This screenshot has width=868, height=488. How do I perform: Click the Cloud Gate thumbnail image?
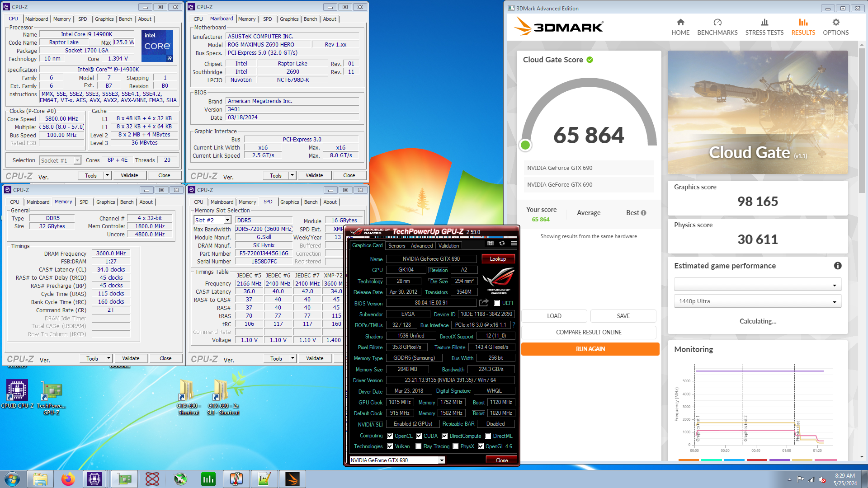click(758, 112)
